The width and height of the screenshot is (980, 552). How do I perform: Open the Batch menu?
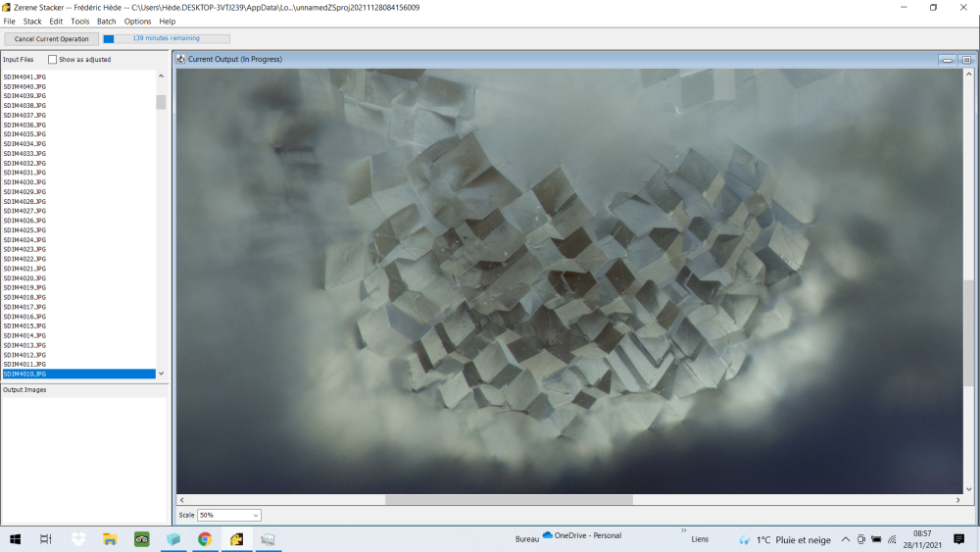107,21
